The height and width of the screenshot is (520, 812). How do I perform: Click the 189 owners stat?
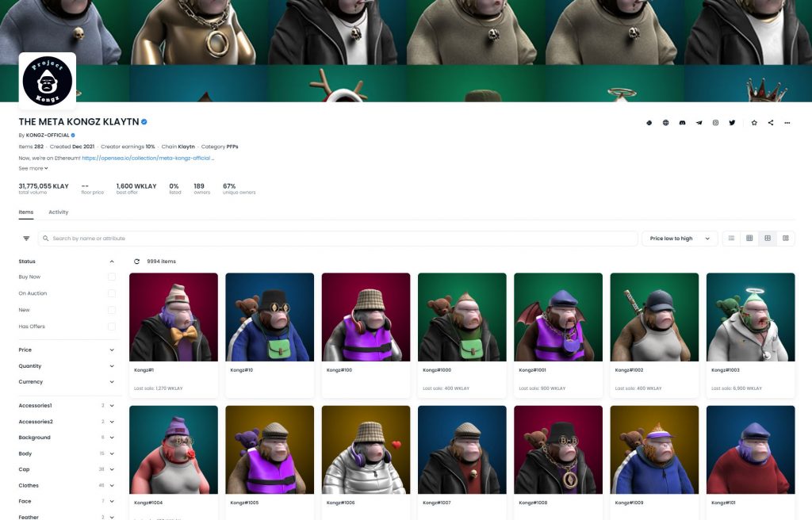click(x=201, y=189)
